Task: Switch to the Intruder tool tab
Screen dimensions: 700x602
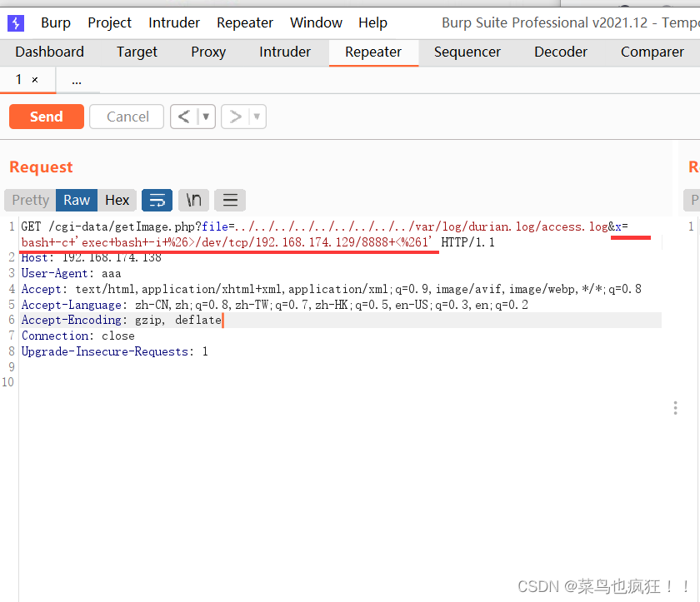Action: pos(285,52)
